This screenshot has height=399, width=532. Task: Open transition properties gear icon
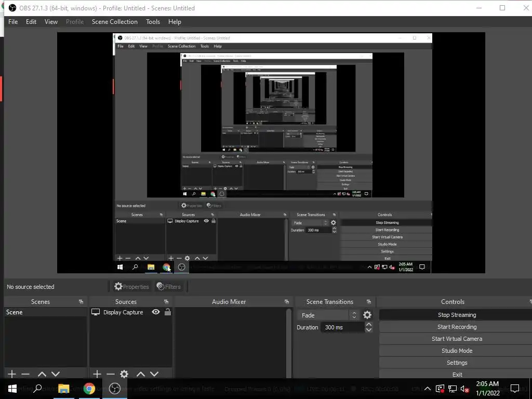(x=367, y=315)
